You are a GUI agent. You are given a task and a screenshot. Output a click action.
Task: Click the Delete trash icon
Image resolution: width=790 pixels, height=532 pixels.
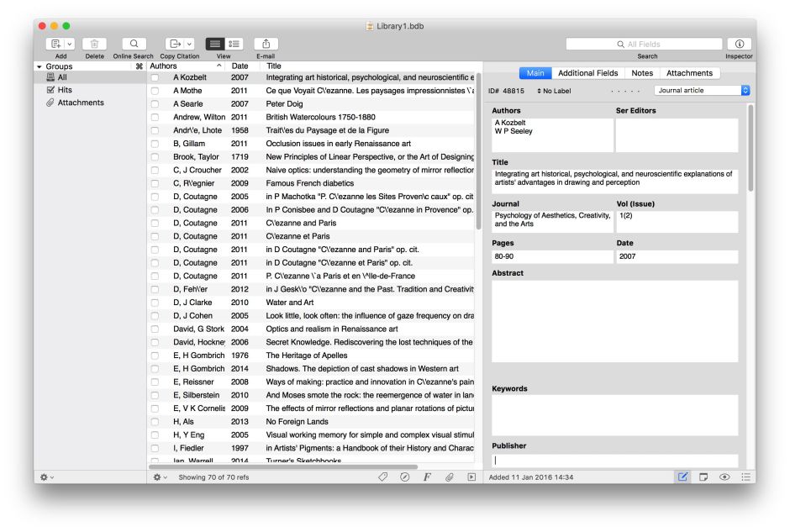(94, 44)
